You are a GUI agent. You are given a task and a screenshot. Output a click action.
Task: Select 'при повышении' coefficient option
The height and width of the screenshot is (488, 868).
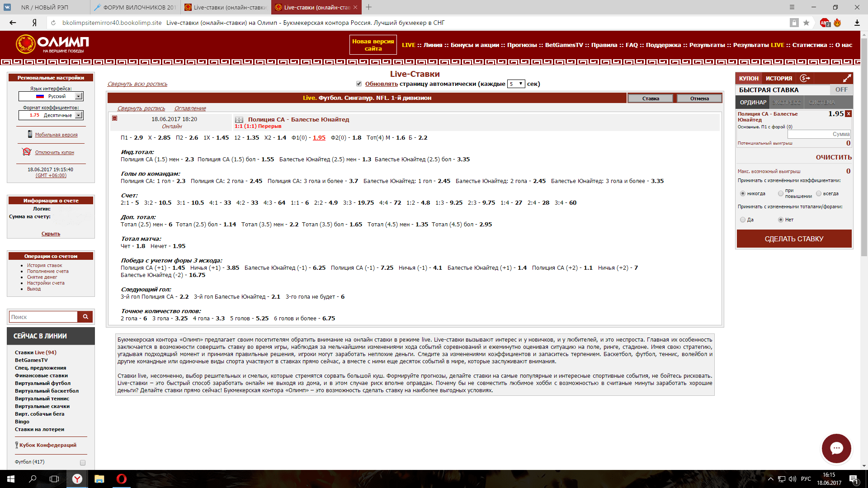coord(781,193)
